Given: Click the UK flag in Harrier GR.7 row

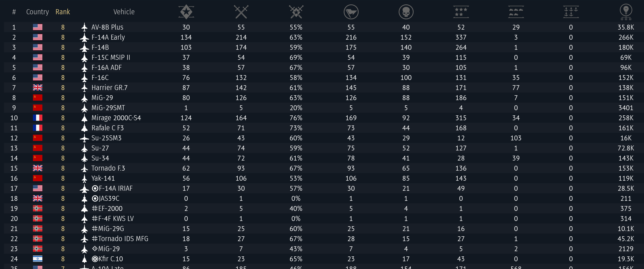Looking at the screenshot, I should 38,87.
